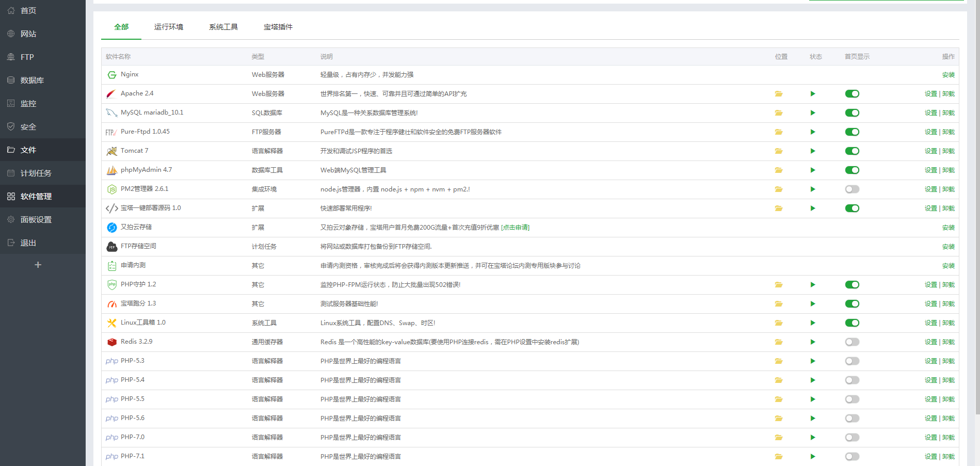Disable homepage display for MySQL mariadb_10.1
This screenshot has width=980, height=466.
[852, 113]
